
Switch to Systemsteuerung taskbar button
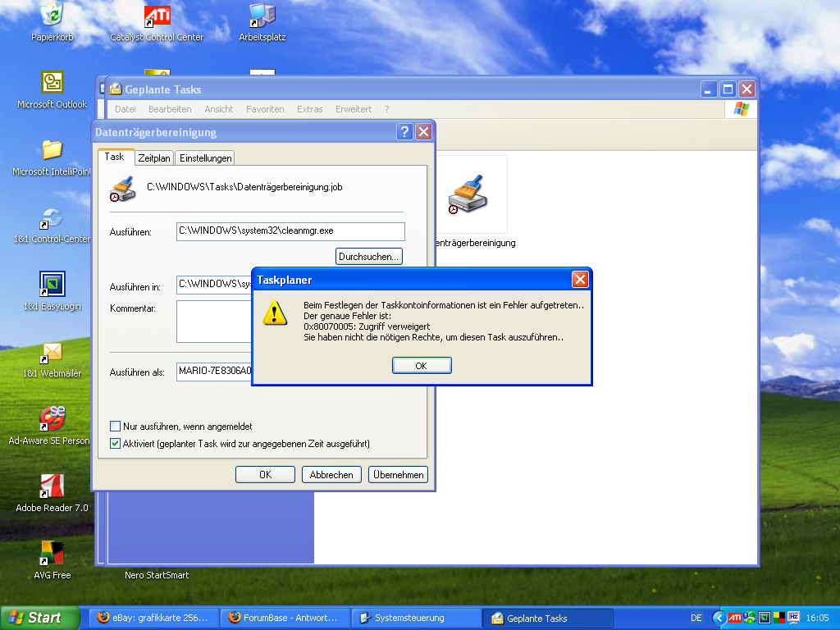tap(416, 618)
